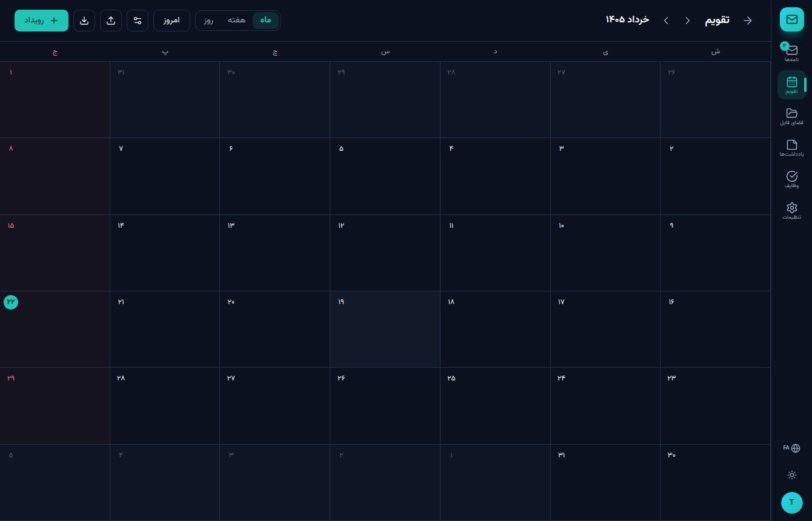Select the day cell numbered ۹
812x521 pixels.
point(715,253)
